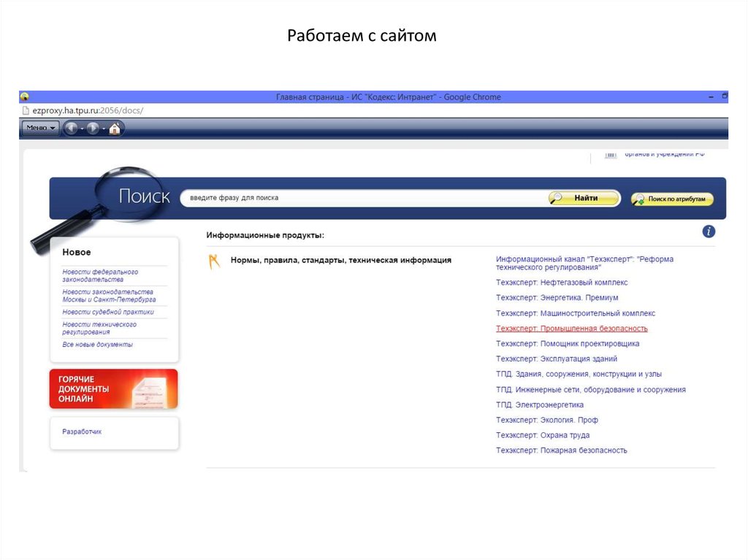Open the Разработчик link
This screenshot has width=748, height=560.
click(82, 431)
